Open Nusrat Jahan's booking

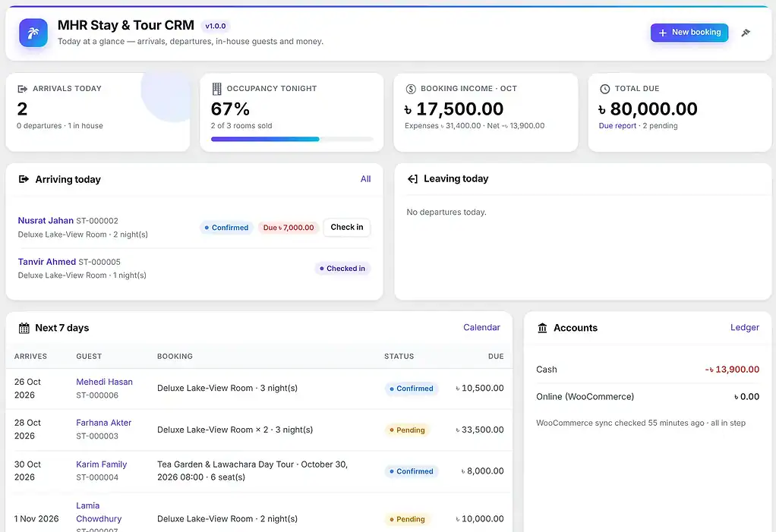pyautogui.click(x=46, y=221)
